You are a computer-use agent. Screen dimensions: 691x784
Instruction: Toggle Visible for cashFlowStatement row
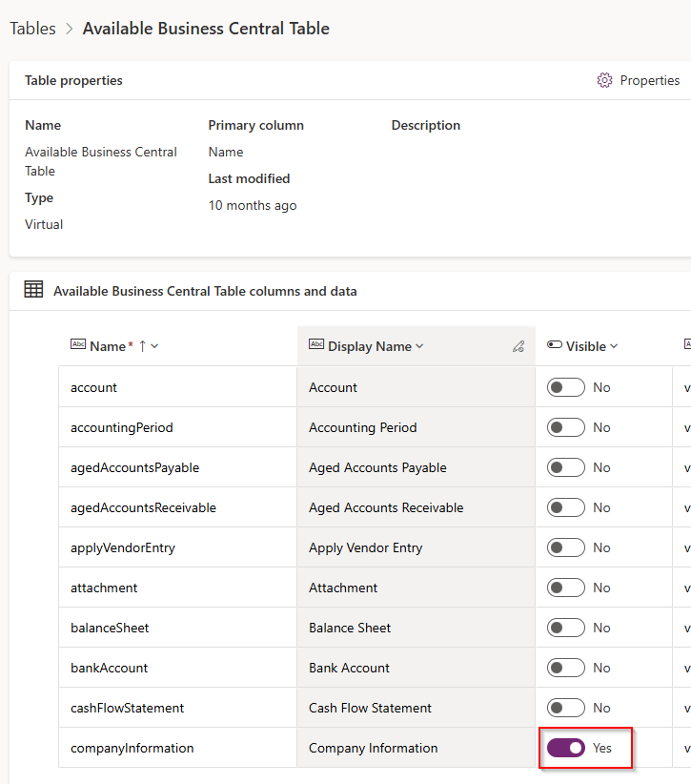click(x=565, y=708)
